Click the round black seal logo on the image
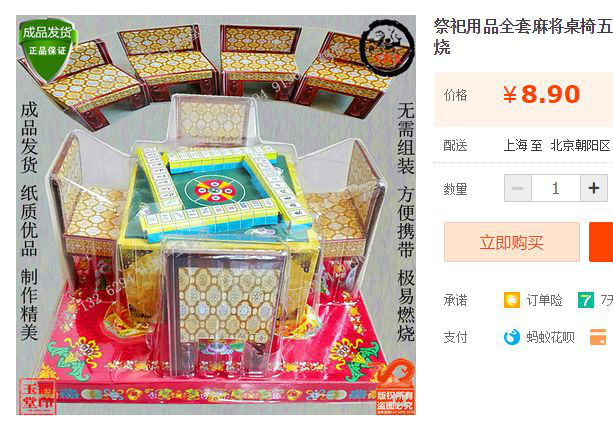This screenshot has width=613, height=425. [386, 47]
